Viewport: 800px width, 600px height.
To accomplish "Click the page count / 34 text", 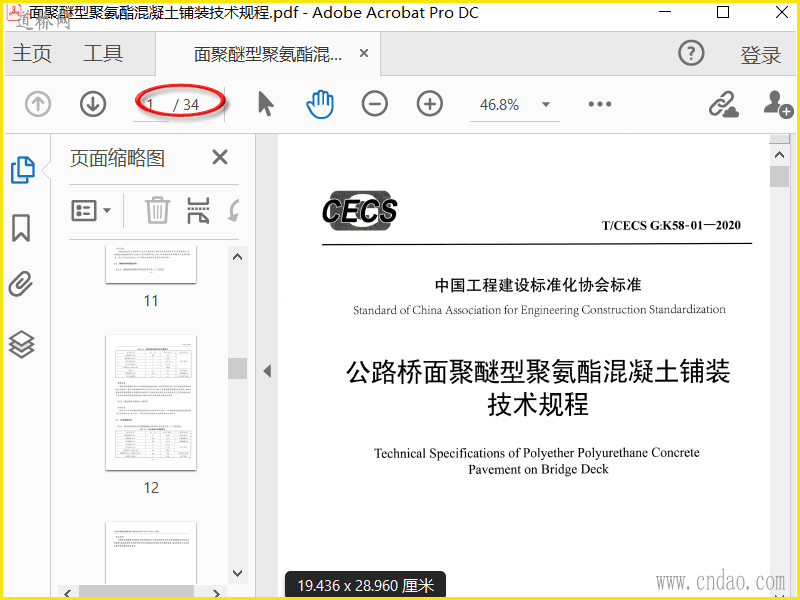I will (x=186, y=105).
